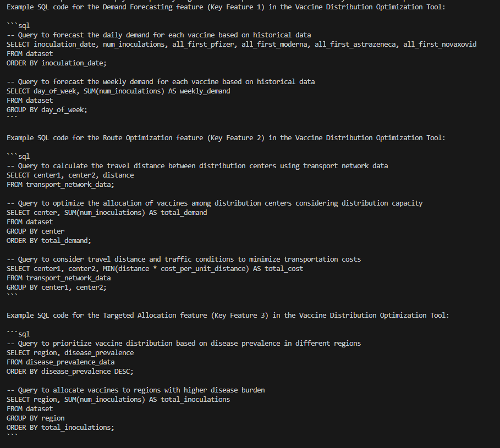Click the 'ORDER BY disease_prevalence DESC;' line
The width and height of the screenshot is (500, 448).
70,371
